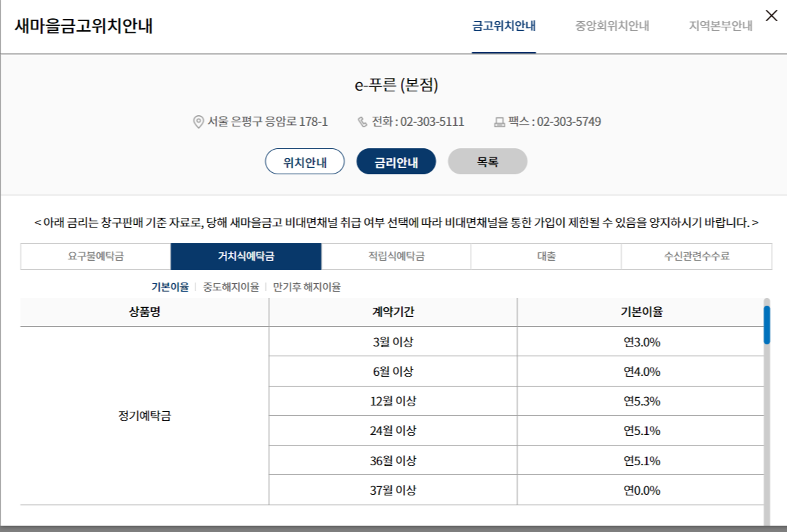
Task: Click the 연5.3% rate value
Action: click(641, 401)
